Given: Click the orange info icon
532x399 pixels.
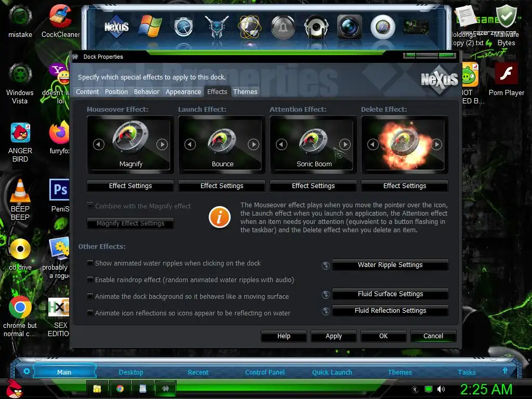Looking at the screenshot, I should [x=220, y=217].
